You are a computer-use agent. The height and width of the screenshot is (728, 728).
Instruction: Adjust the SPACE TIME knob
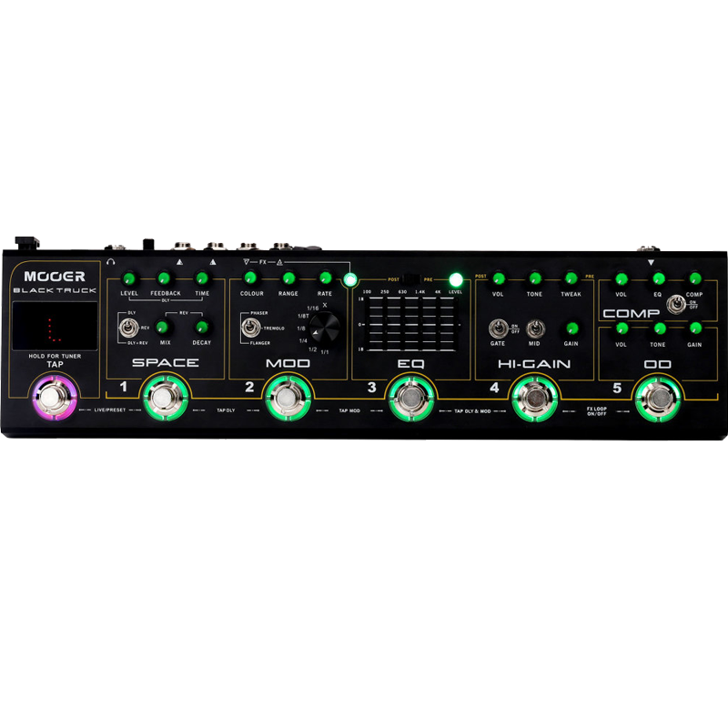[201, 278]
